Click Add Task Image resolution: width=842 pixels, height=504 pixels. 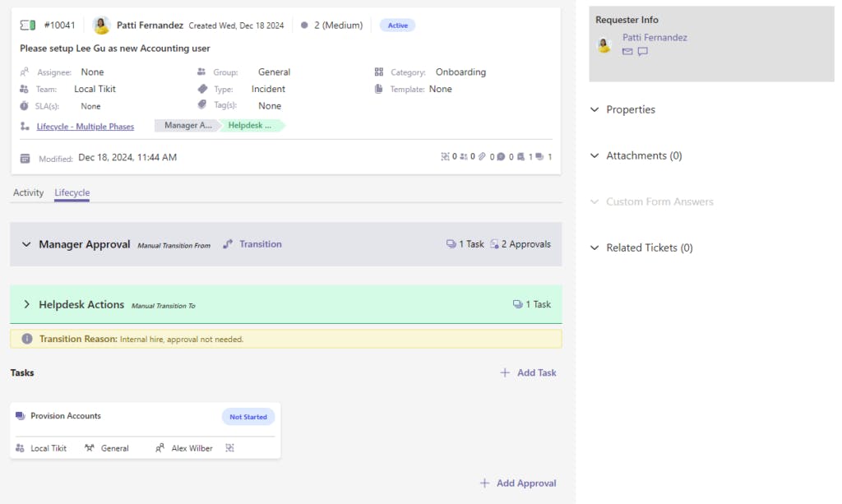tap(529, 372)
